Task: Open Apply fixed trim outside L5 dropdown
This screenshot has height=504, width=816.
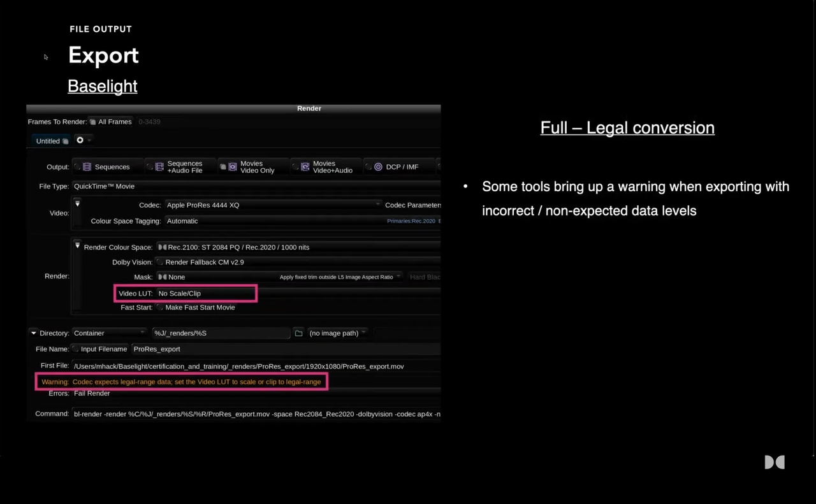Action: 340,277
